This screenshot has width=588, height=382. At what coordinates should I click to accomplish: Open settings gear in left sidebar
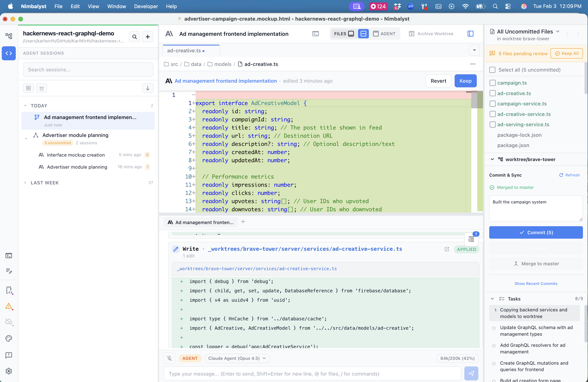coord(9,371)
